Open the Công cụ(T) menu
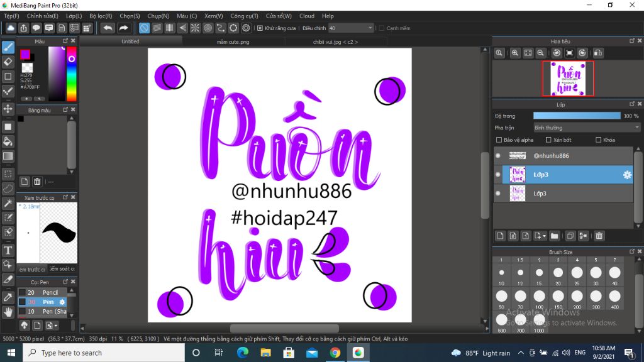Viewport: 644px width, 362px height. coord(244,16)
